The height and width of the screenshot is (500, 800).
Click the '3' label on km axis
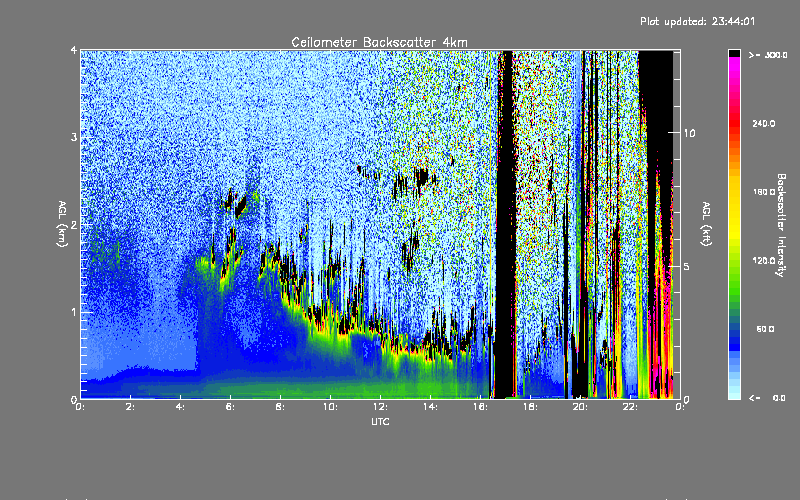pos(74,137)
